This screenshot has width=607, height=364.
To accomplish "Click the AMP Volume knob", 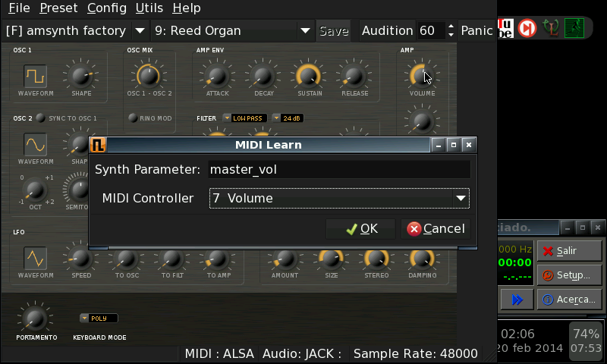I will [422, 75].
